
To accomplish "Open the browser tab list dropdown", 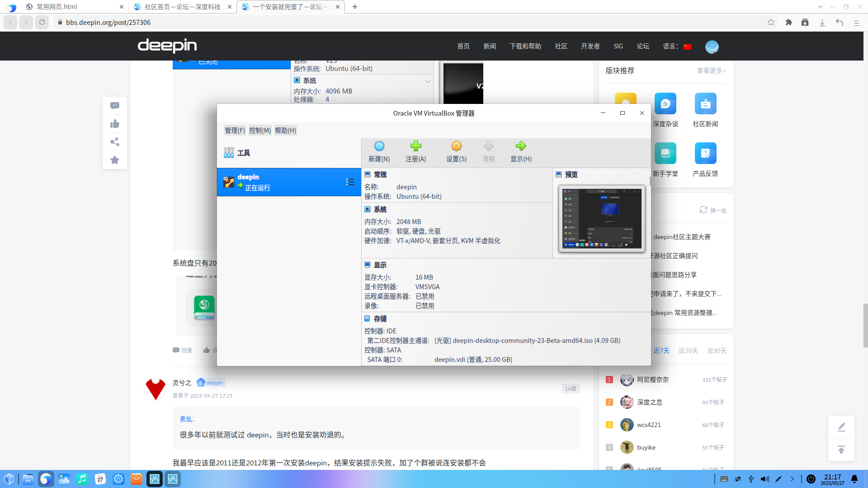I will [x=820, y=7].
